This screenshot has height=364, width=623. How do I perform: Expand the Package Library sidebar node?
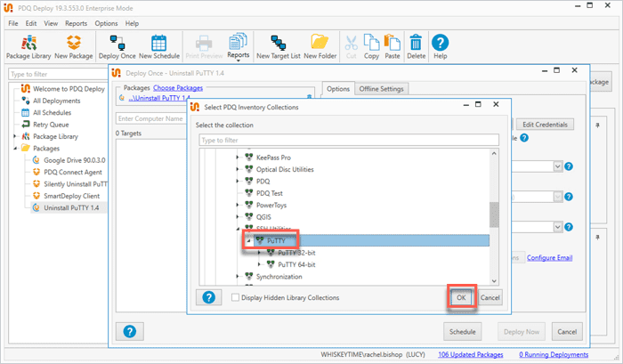point(15,136)
